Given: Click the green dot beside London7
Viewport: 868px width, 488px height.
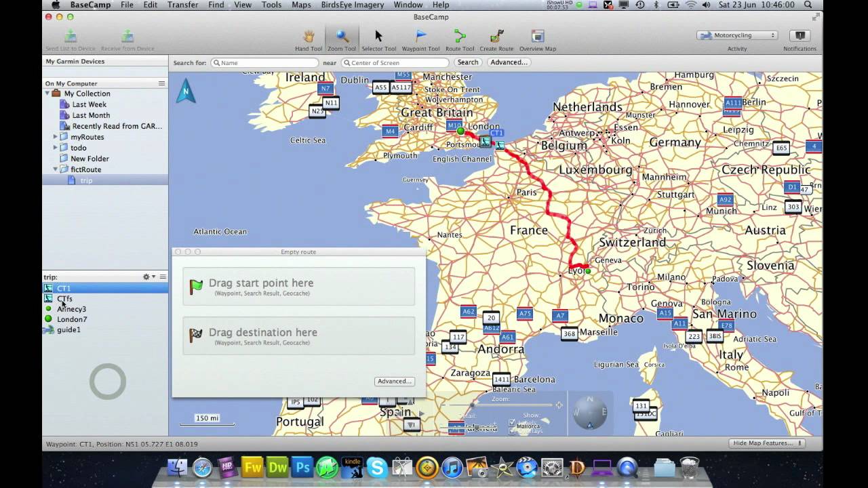Looking at the screenshot, I should (x=48, y=319).
